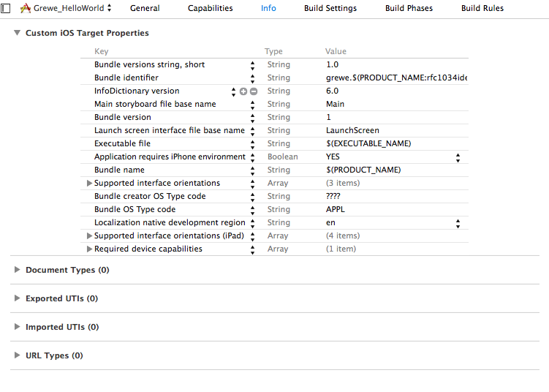Click the key stepper arrows for Executable file
Screen dimensions: 549x392
(252, 144)
